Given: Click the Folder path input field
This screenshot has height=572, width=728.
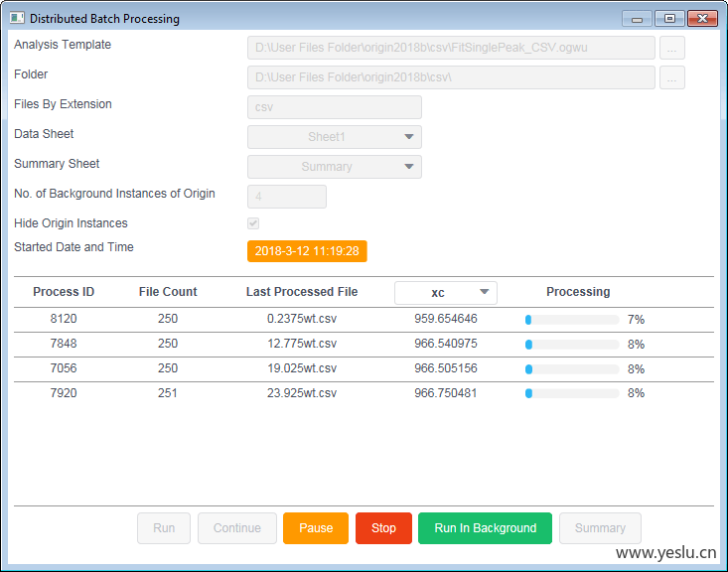Looking at the screenshot, I should tap(451, 77).
